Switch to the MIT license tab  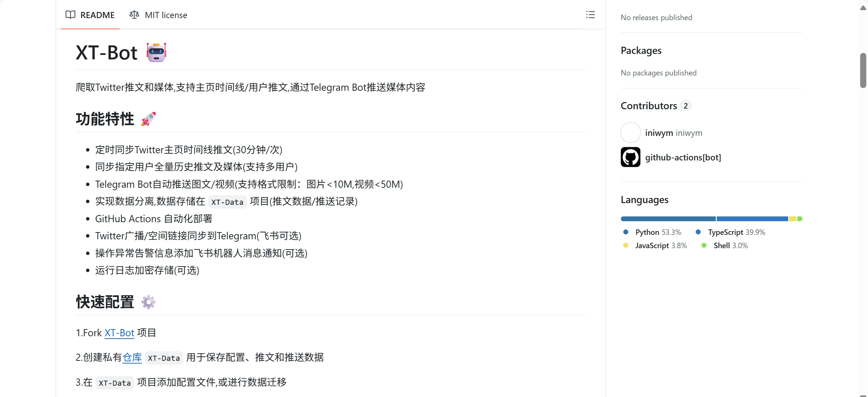click(x=158, y=15)
